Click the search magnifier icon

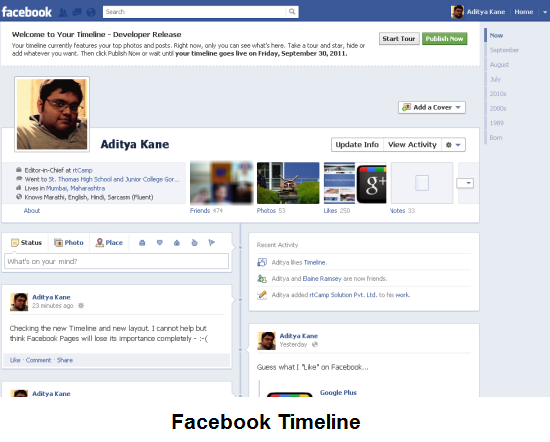click(292, 12)
